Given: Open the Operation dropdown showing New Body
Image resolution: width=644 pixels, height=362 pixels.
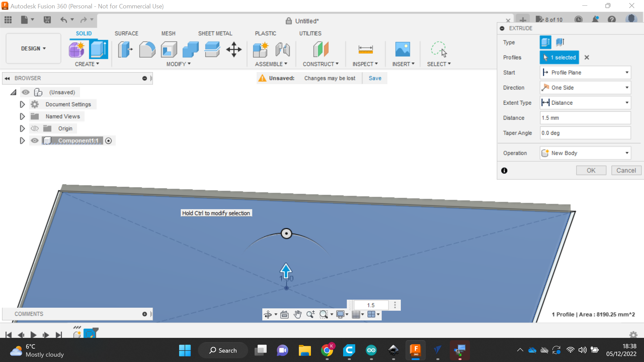Looking at the screenshot, I should [627, 153].
